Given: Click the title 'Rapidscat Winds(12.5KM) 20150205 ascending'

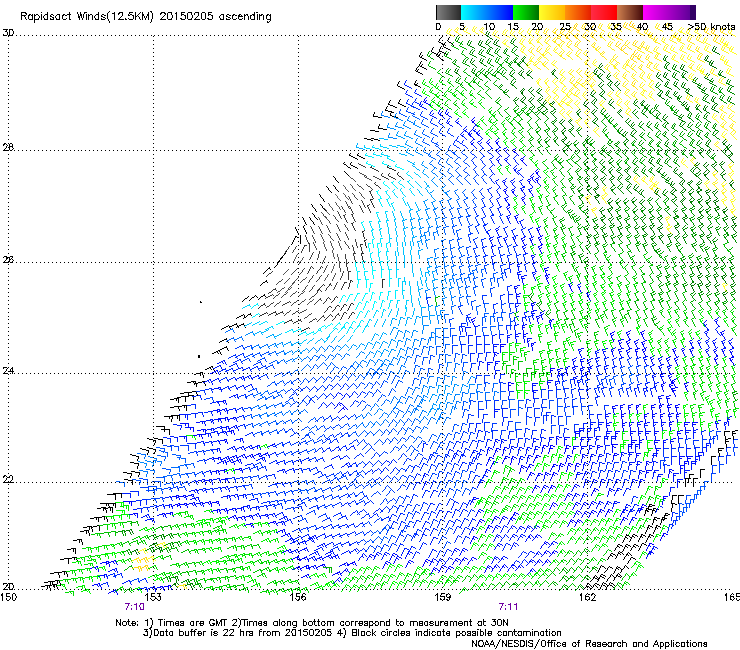Looking at the screenshot, I should (146, 17).
